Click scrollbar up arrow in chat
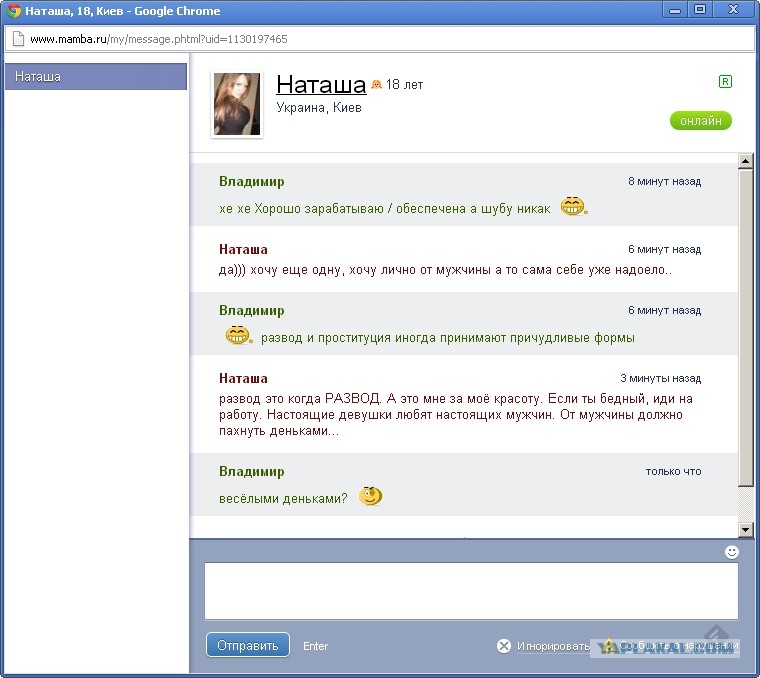Screen dimensions: 760x678 745,161
